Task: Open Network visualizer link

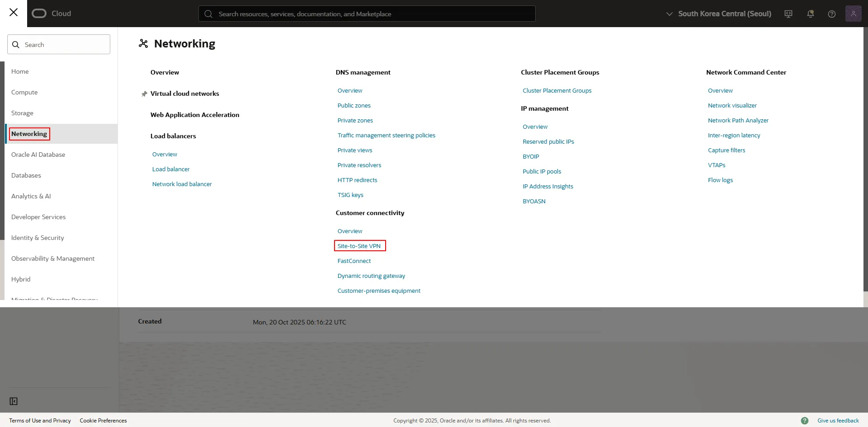Action: coord(732,105)
